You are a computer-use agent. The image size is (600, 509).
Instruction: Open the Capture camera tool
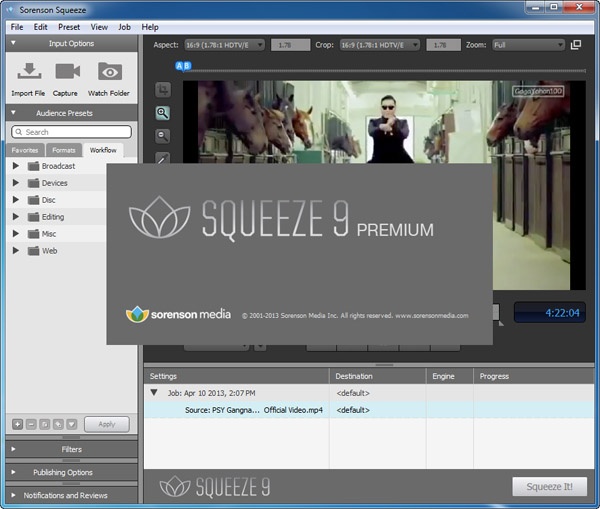click(67, 71)
